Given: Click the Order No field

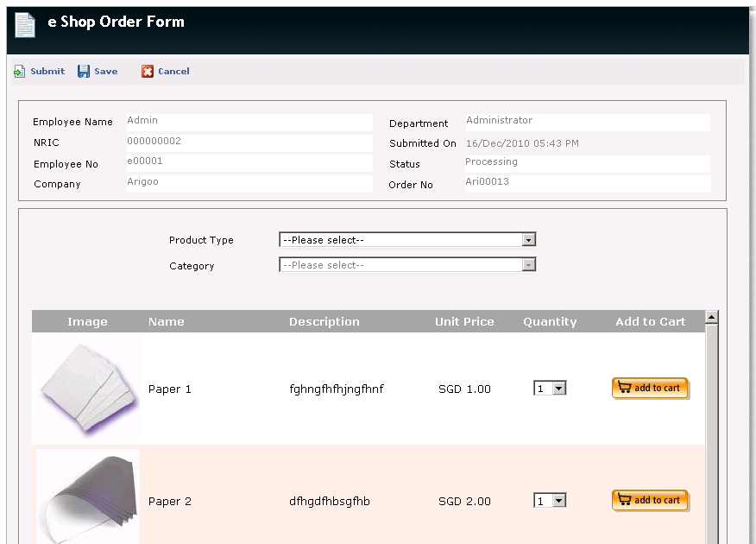Looking at the screenshot, I should pyautogui.click(x=588, y=183).
